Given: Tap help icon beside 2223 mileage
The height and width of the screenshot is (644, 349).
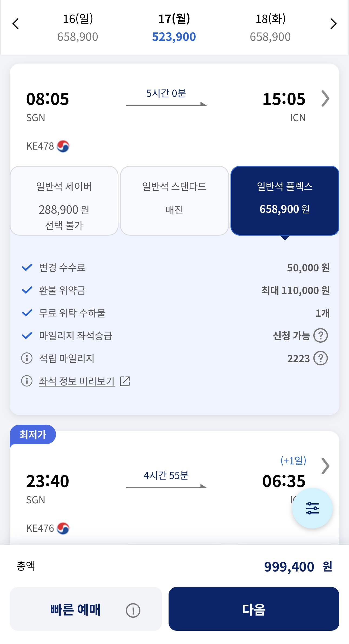Looking at the screenshot, I should click(321, 358).
